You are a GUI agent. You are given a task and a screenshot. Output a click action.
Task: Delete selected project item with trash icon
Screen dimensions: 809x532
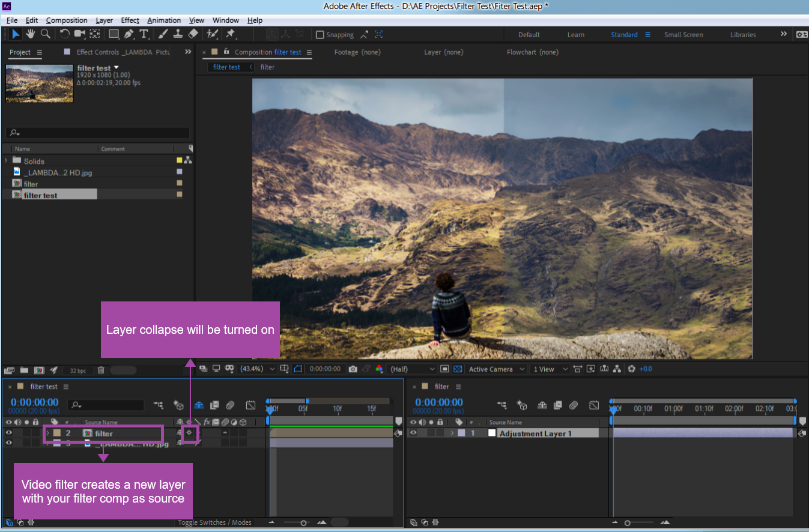(101, 370)
